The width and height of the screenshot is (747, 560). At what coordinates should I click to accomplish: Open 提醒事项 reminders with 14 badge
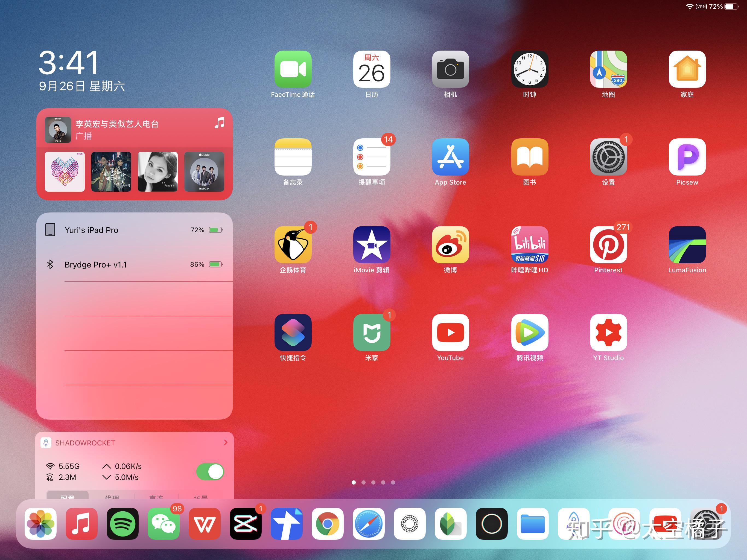[x=372, y=157]
